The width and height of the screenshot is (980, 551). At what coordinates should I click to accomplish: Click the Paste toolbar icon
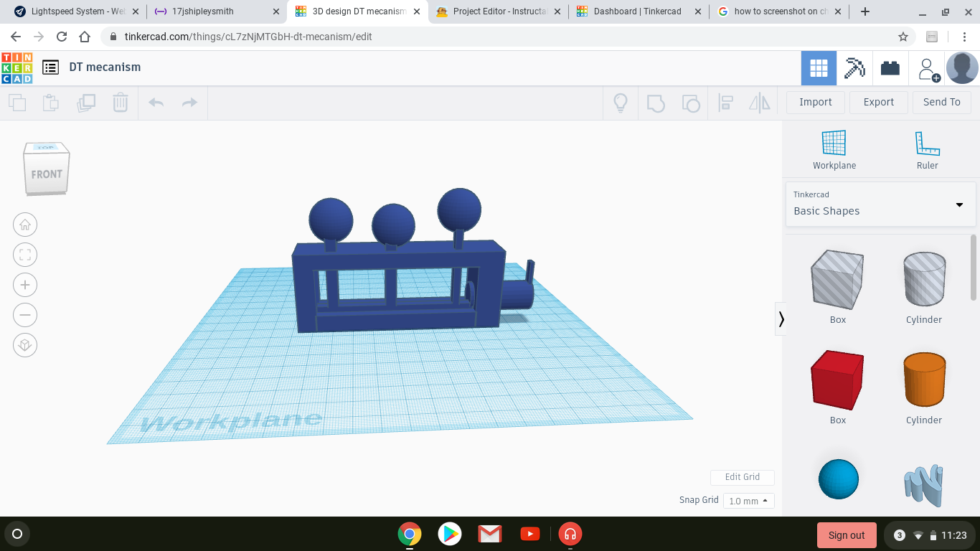coord(51,103)
